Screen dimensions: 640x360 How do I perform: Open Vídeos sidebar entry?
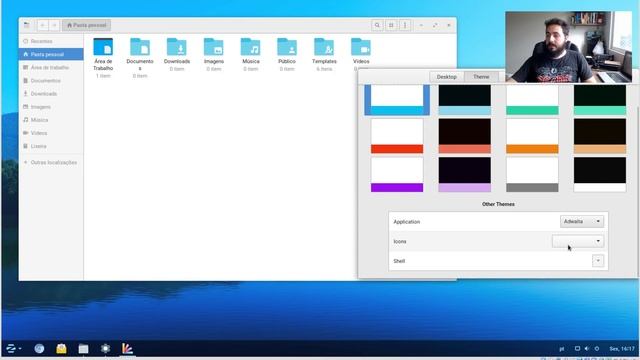[x=51, y=133]
